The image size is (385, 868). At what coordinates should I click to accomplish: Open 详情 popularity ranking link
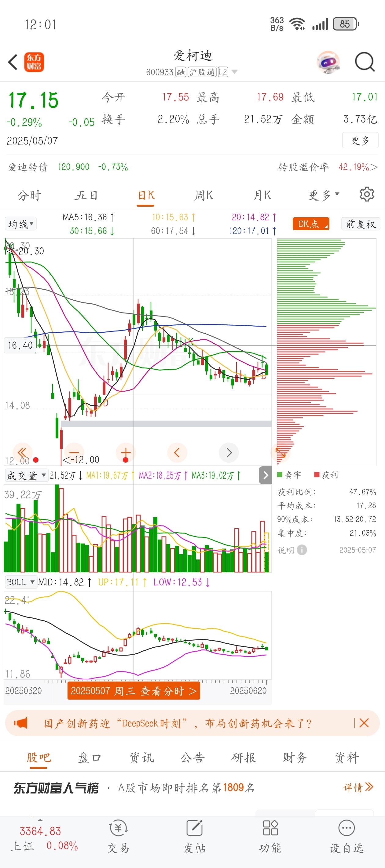[358, 787]
